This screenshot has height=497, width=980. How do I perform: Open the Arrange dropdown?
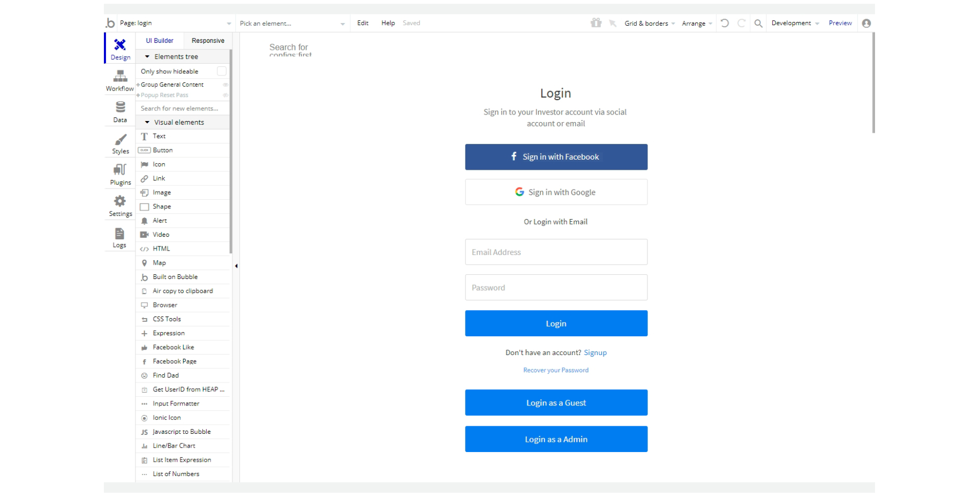[697, 23]
